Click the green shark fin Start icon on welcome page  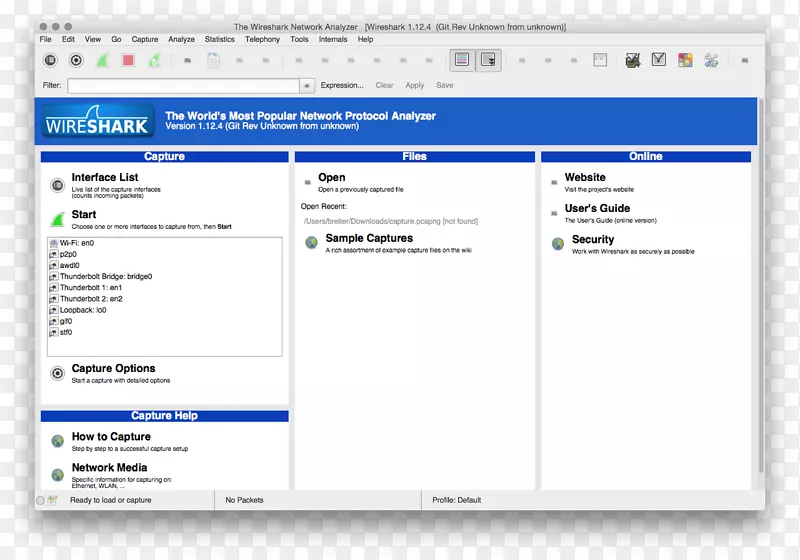(x=58, y=218)
